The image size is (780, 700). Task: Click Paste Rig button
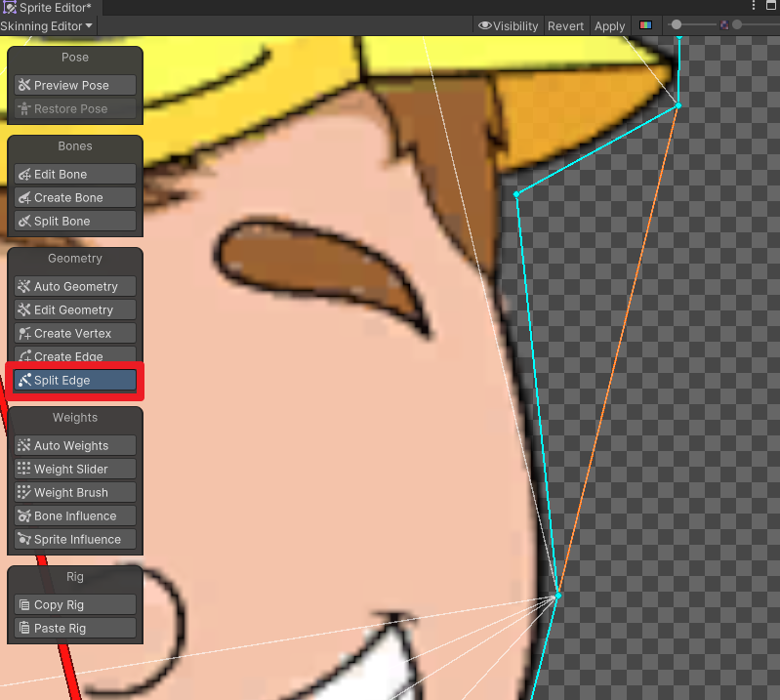coord(75,628)
